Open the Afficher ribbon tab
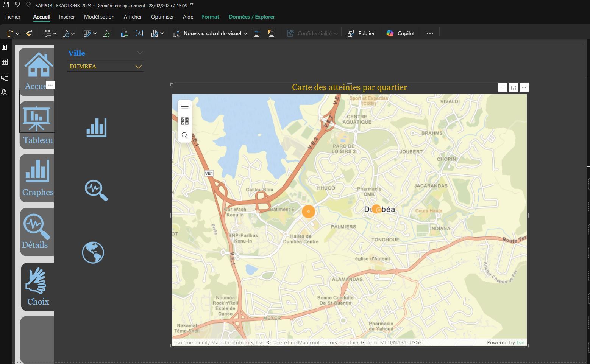Screen dimensions: 590x364 pyautogui.click(x=133, y=17)
